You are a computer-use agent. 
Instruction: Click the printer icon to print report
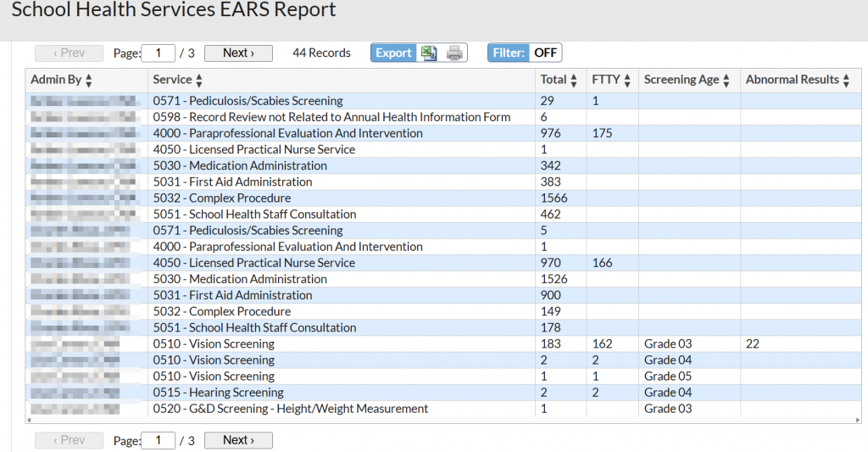click(455, 53)
